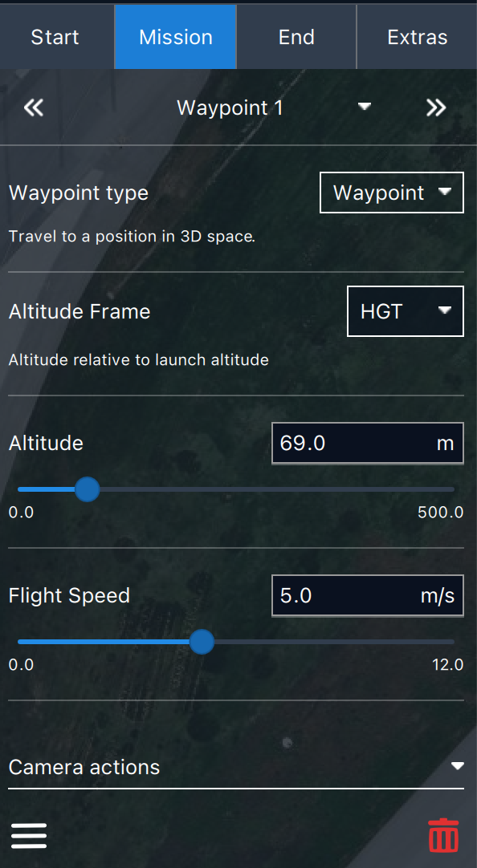The height and width of the screenshot is (868, 477).
Task: Click the Flight Speed field showing 5.0
Action: click(367, 595)
